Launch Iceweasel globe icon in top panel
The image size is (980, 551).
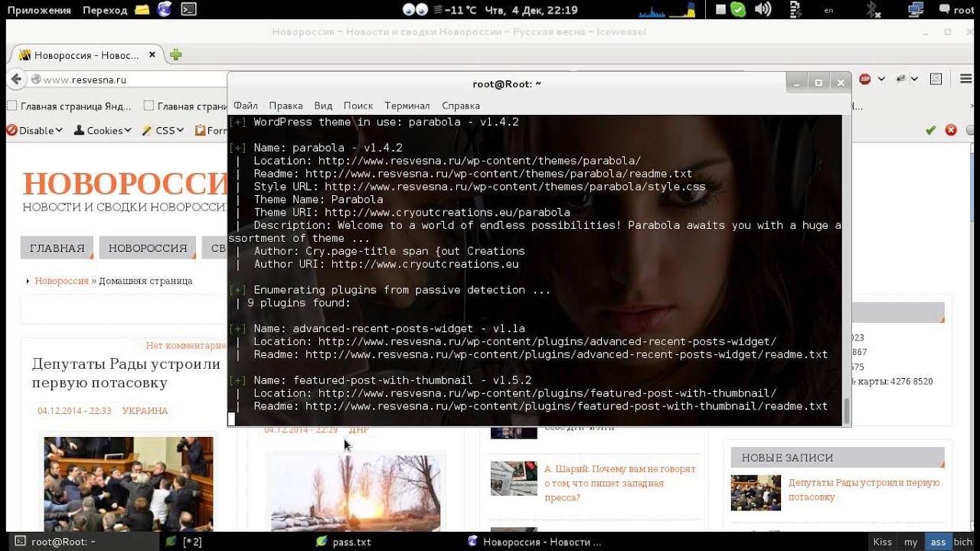pos(164,9)
